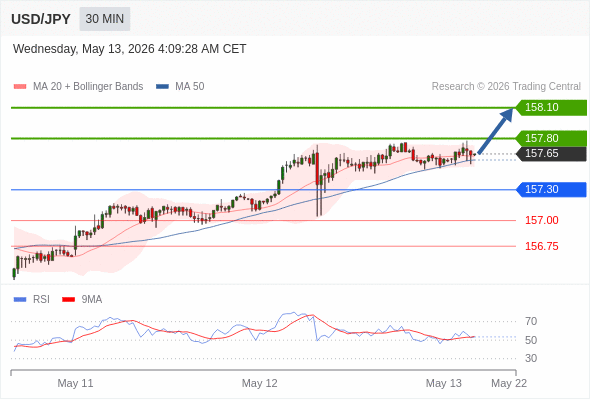Click the red 9MA legend swatch
The width and height of the screenshot is (590, 400).
(x=68, y=300)
